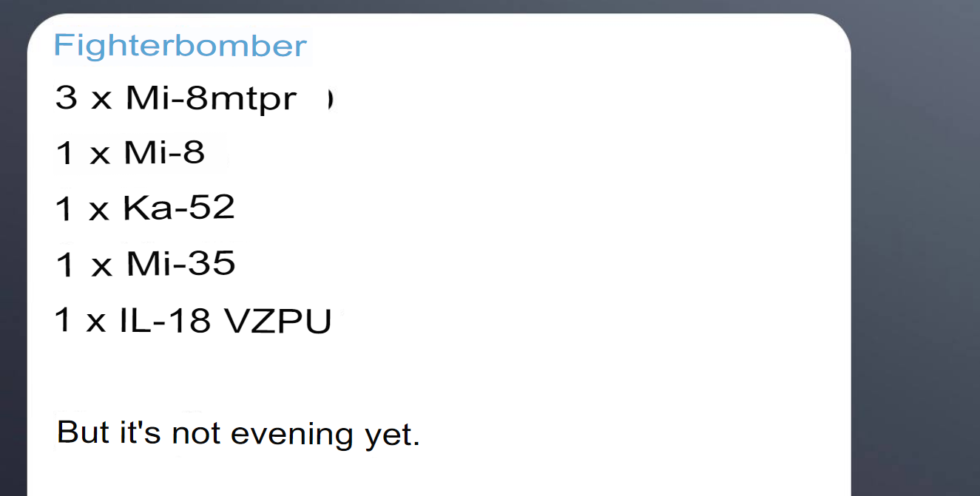The height and width of the screenshot is (496, 980).
Task: Click the word 'Mi-8mtpr'
Action: click(212, 98)
